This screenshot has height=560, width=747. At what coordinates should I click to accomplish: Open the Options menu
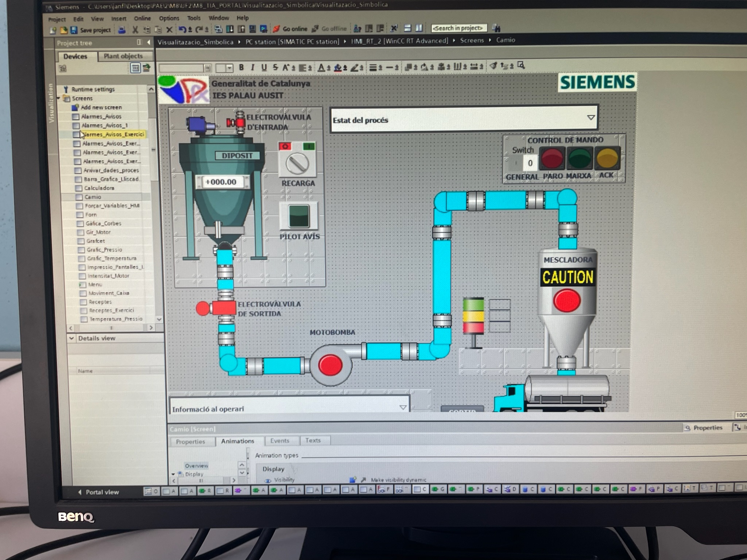pyautogui.click(x=169, y=18)
